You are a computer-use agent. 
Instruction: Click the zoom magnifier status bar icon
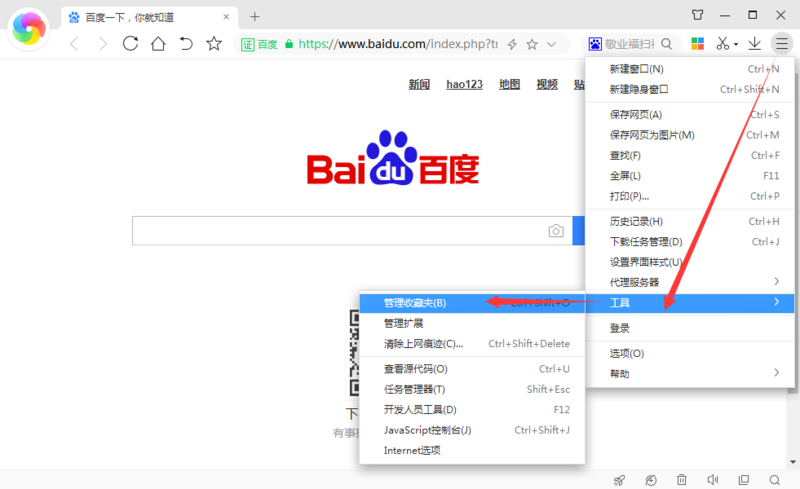click(x=774, y=480)
